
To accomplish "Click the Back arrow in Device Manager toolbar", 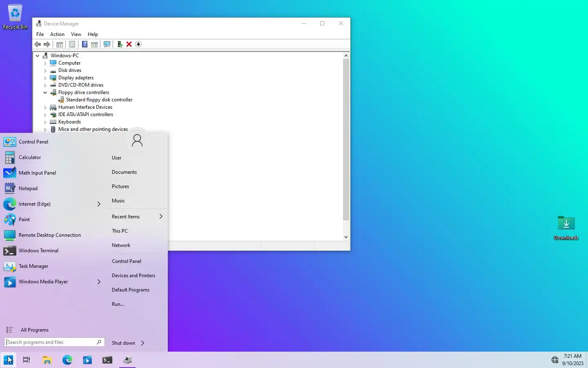I will click(x=38, y=44).
